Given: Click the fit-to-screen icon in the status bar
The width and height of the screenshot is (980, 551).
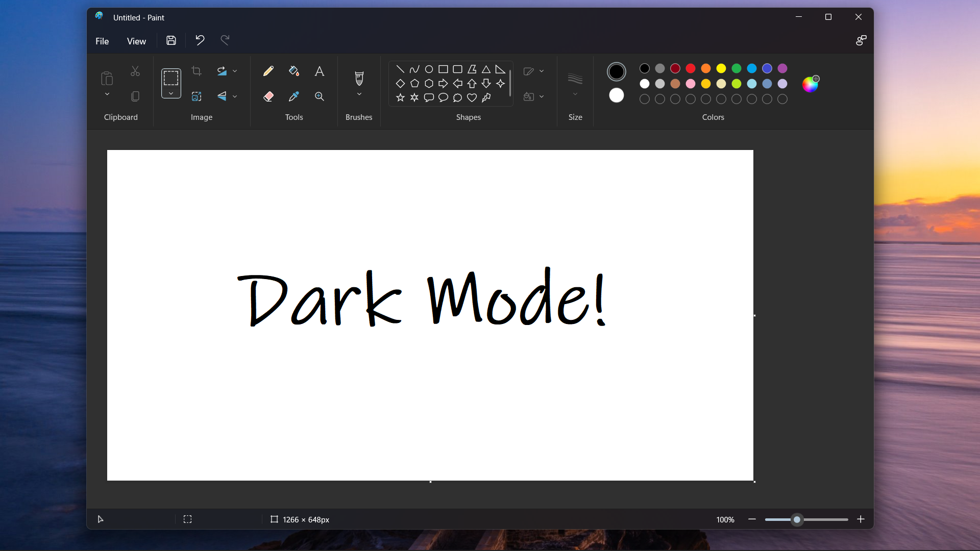Looking at the screenshot, I should [188, 519].
